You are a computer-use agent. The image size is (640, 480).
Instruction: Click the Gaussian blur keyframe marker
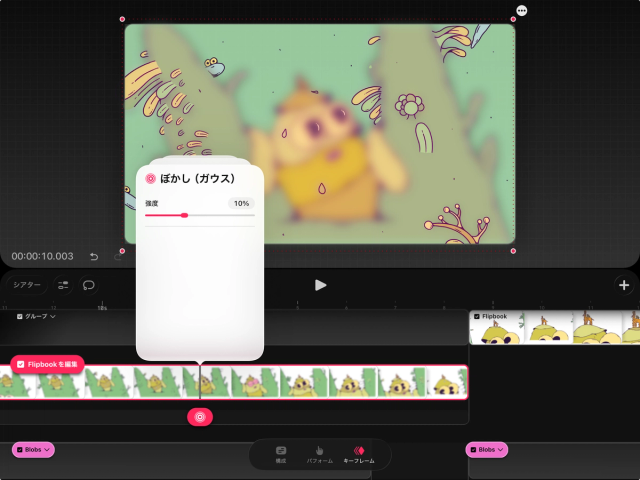(x=200, y=417)
